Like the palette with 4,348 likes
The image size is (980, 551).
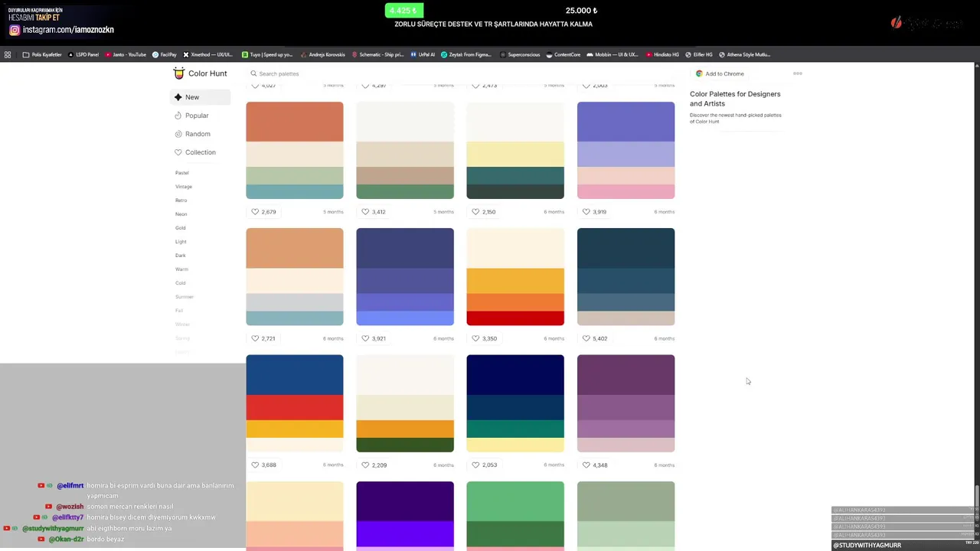tap(594, 465)
